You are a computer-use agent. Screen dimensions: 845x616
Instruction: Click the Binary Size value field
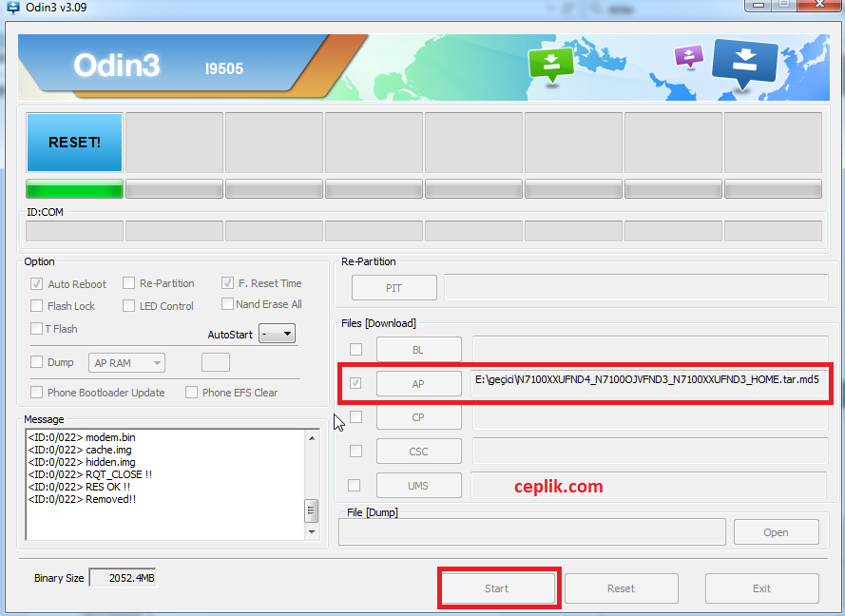click(123, 578)
